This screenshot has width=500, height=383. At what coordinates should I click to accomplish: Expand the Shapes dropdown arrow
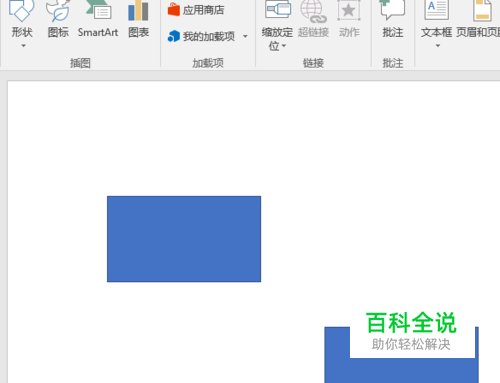click(23, 46)
